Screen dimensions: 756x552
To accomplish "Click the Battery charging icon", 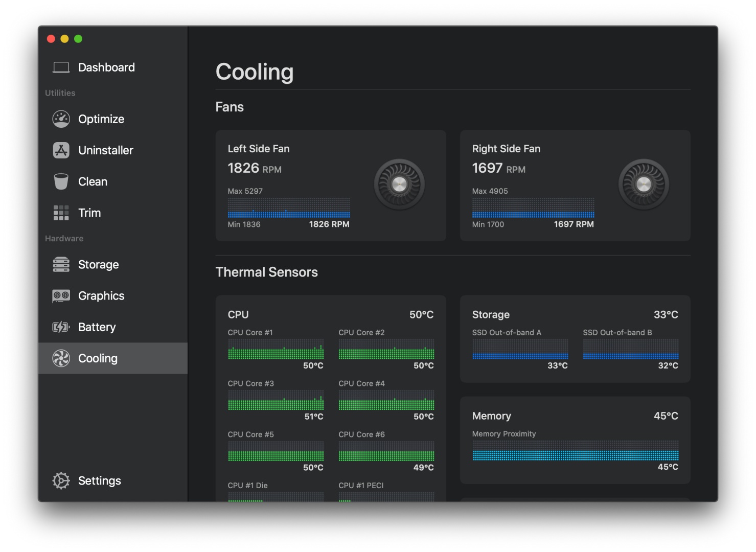I will point(61,327).
